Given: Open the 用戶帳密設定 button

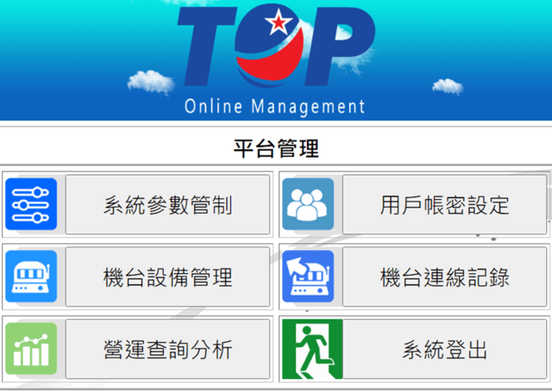Looking at the screenshot, I should pos(444,204).
